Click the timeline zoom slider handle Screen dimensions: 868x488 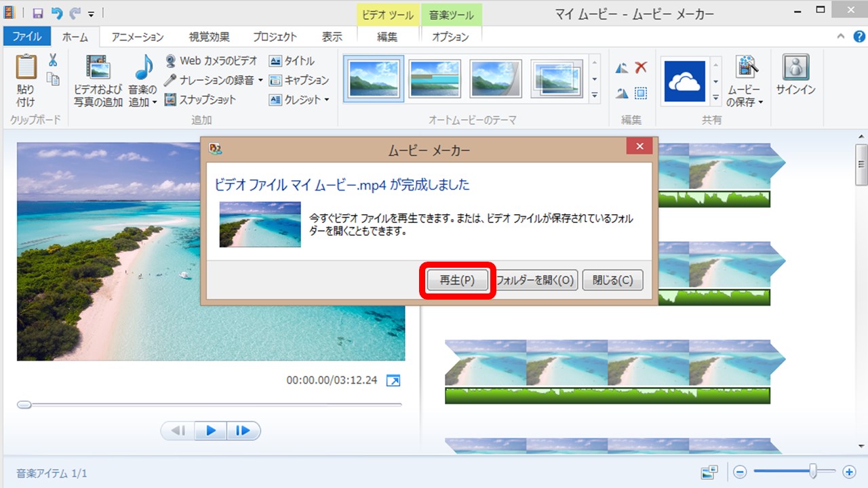[813, 471]
